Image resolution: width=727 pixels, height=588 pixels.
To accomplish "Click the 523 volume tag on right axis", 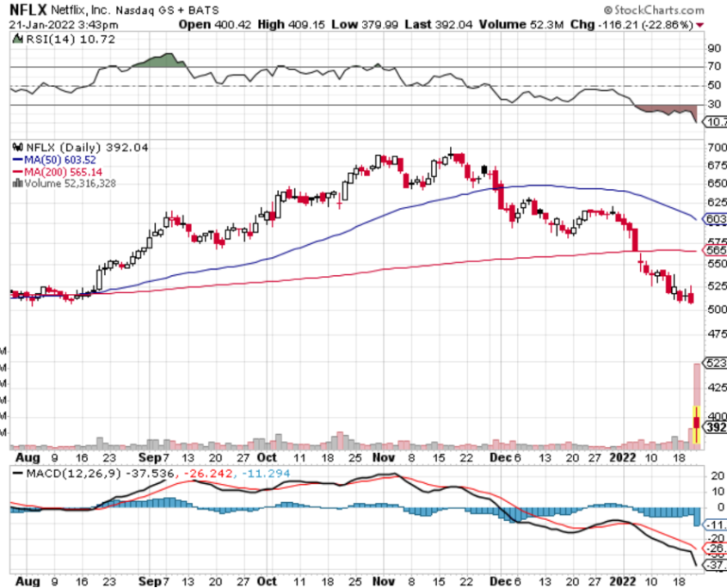I will pyautogui.click(x=715, y=363).
